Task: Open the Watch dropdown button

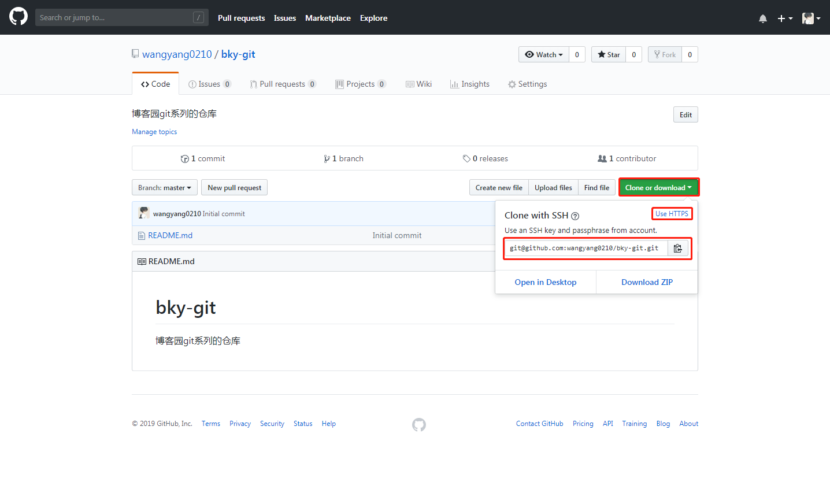Action: pyautogui.click(x=544, y=54)
